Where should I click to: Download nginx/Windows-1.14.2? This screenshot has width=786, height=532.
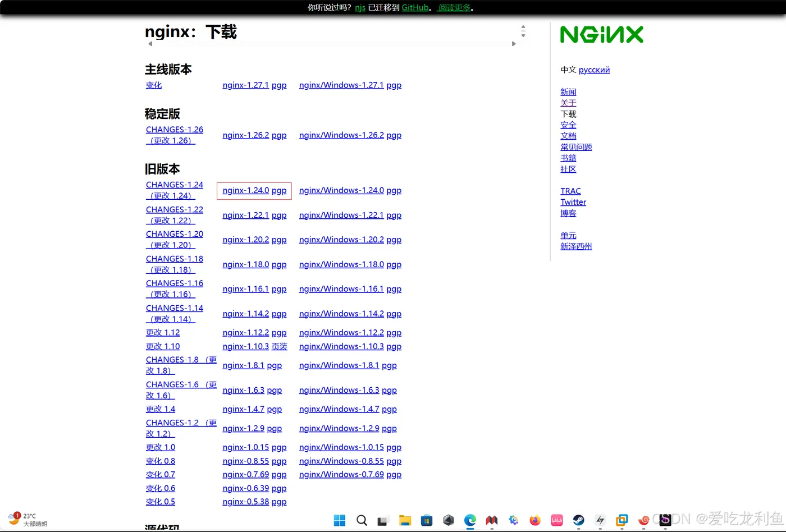point(341,314)
